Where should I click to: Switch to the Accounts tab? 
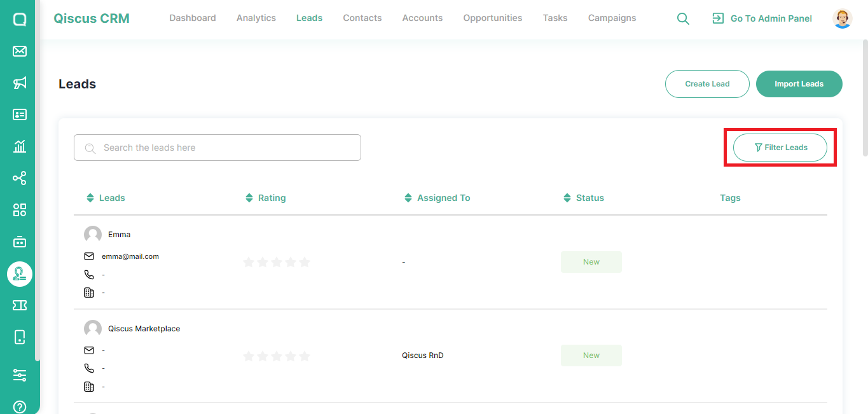pyautogui.click(x=422, y=18)
